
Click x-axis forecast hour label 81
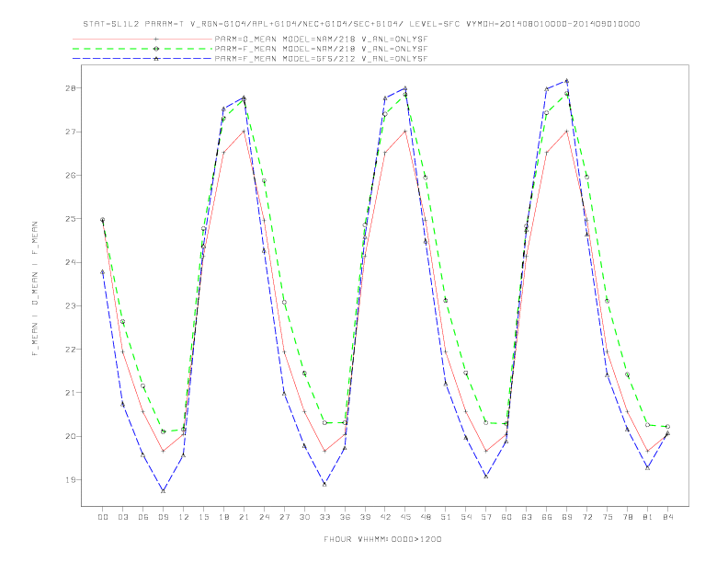click(x=648, y=517)
